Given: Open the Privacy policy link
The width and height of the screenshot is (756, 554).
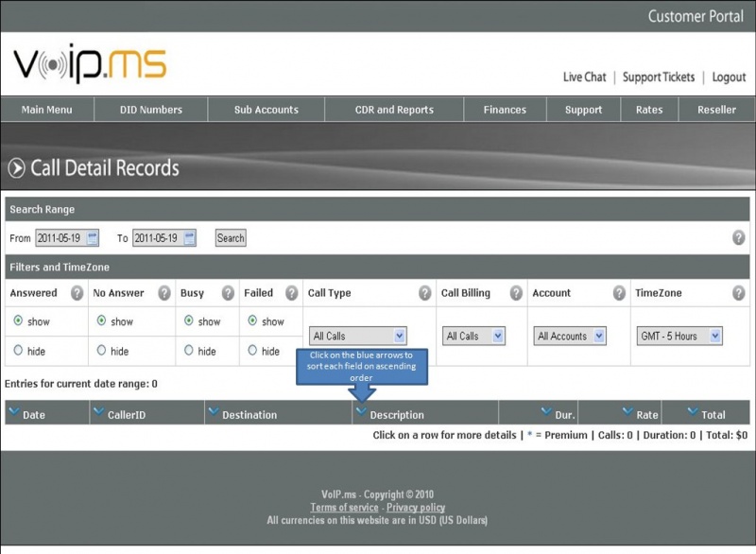Looking at the screenshot, I should pos(416,508).
